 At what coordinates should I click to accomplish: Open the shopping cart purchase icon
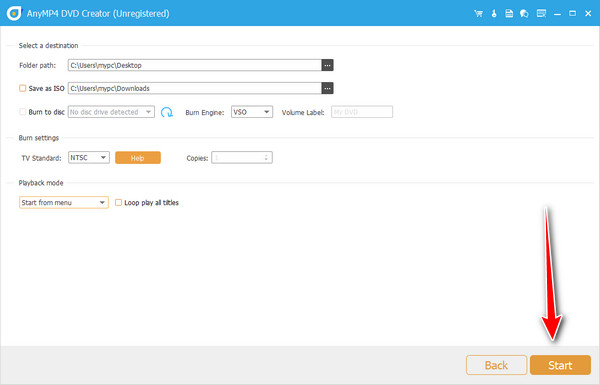478,14
